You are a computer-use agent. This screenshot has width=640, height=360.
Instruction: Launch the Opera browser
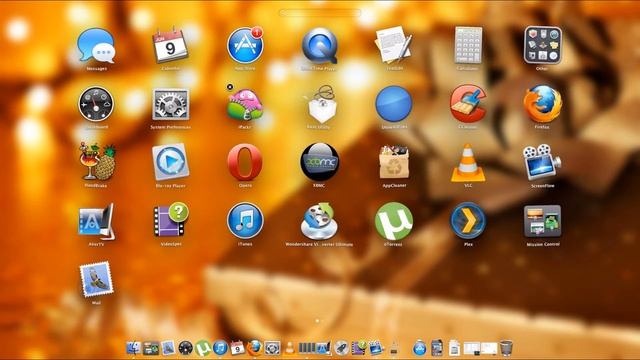click(245, 162)
